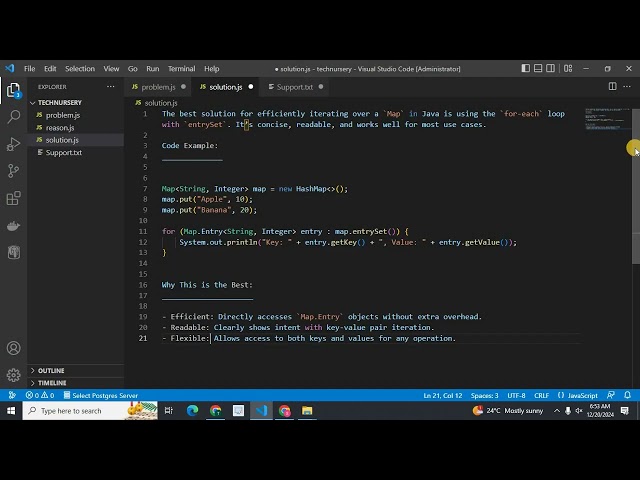
Task: Show hidden system tray icons chevron
Action: [x=557, y=411]
